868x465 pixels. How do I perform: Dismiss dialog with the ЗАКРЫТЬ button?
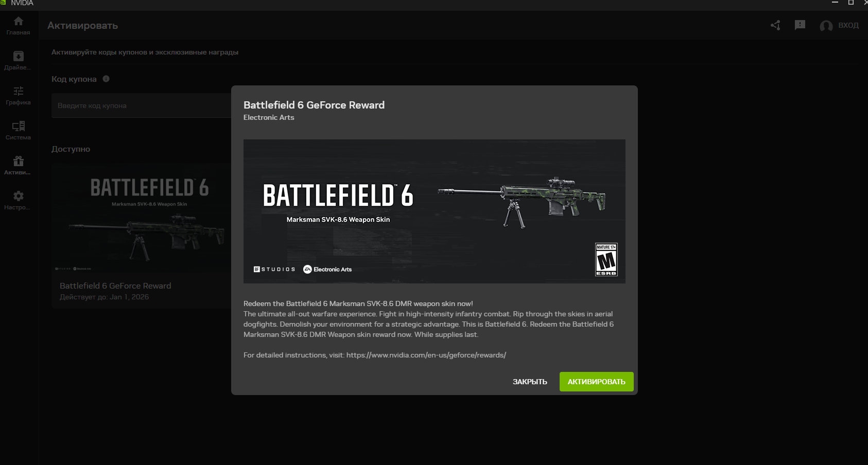530,382
